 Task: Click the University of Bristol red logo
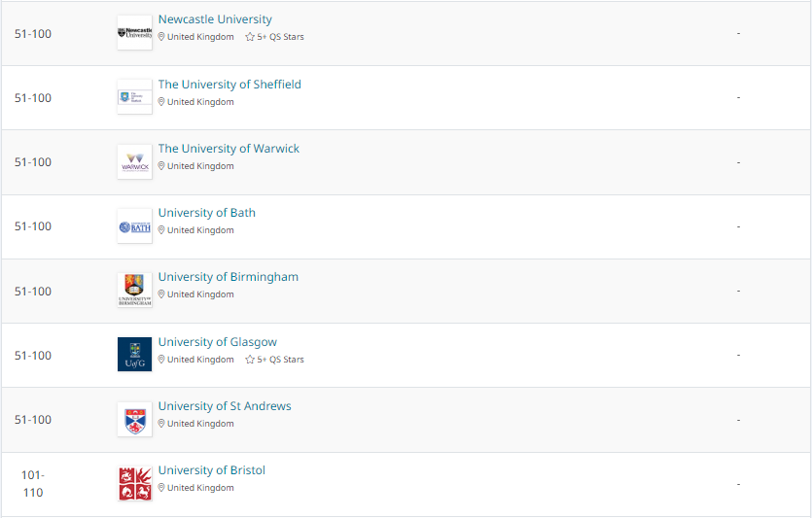[134, 484]
